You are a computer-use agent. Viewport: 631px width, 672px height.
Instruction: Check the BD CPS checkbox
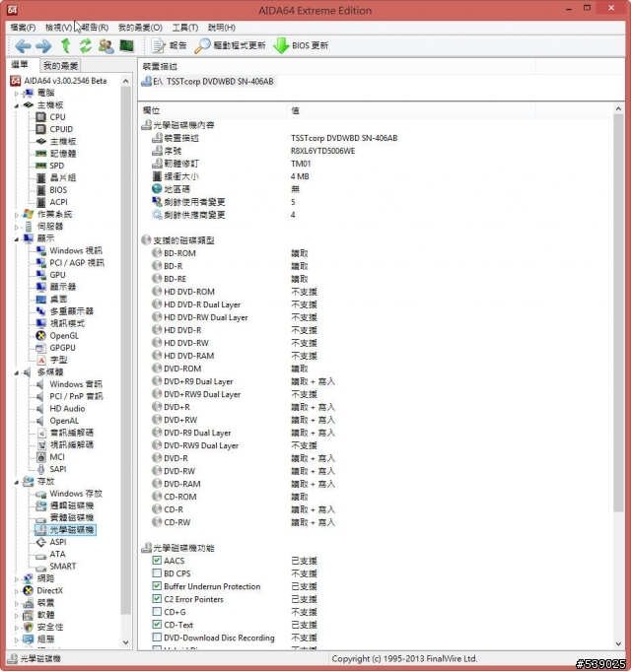pyautogui.click(x=157, y=573)
